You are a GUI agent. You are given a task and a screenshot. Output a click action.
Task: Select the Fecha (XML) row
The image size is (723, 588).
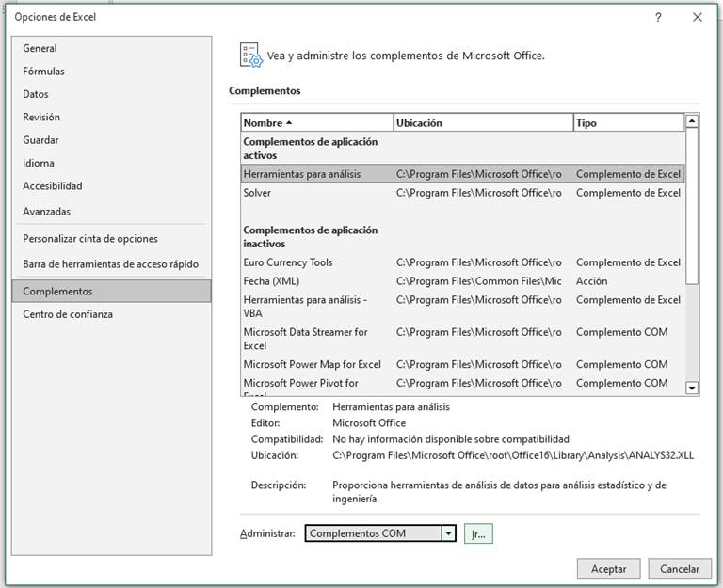pyautogui.click(x=462, y=281)
